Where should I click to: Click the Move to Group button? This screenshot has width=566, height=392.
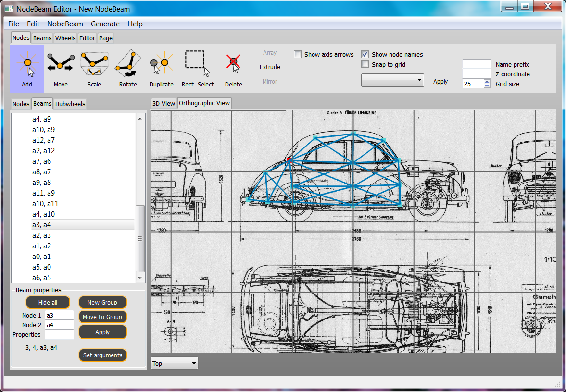coord(102,317)
